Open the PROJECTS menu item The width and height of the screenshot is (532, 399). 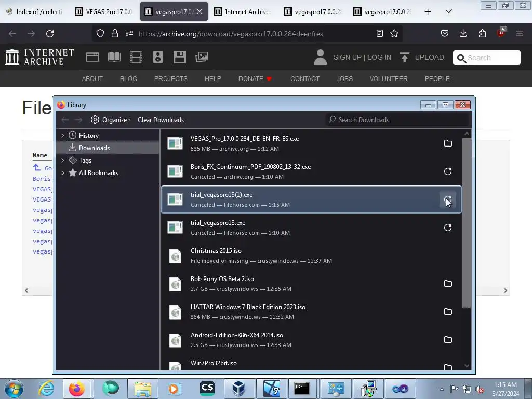(x=170, y=79)
